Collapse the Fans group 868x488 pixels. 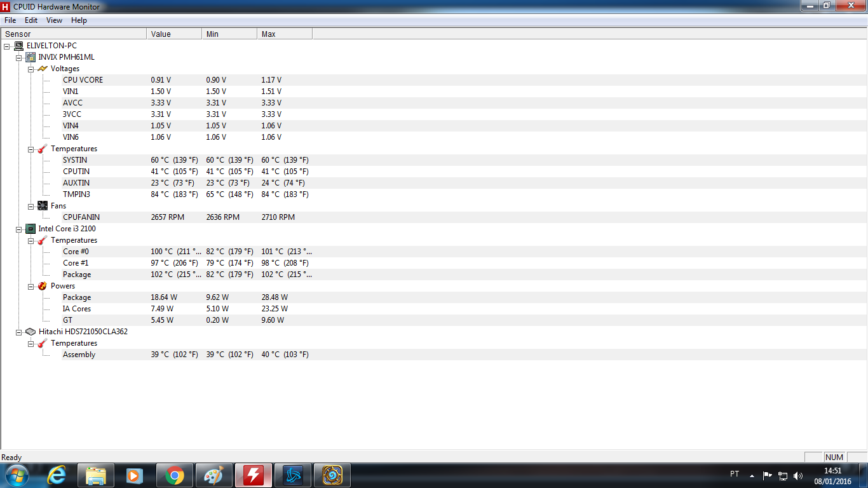click(x=31, y=206)
